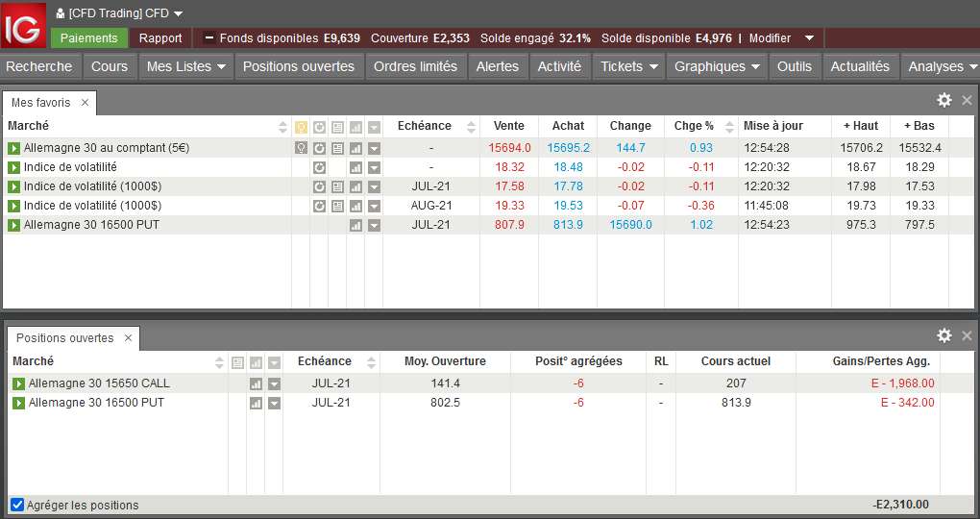Screen dimensions: 980x519
Task: Click news icon on Indice de volatilité JUL-21 row
Action: click(337, 186)
